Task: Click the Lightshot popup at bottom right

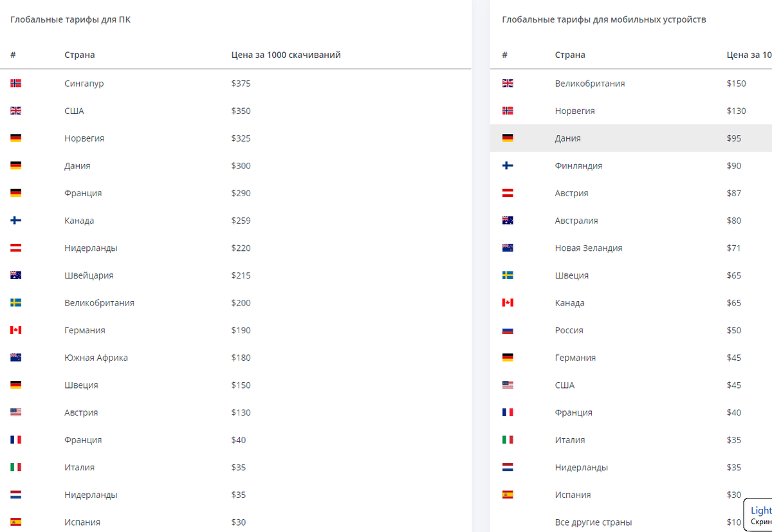Action: pyautogui.click(x=758, y=515)
